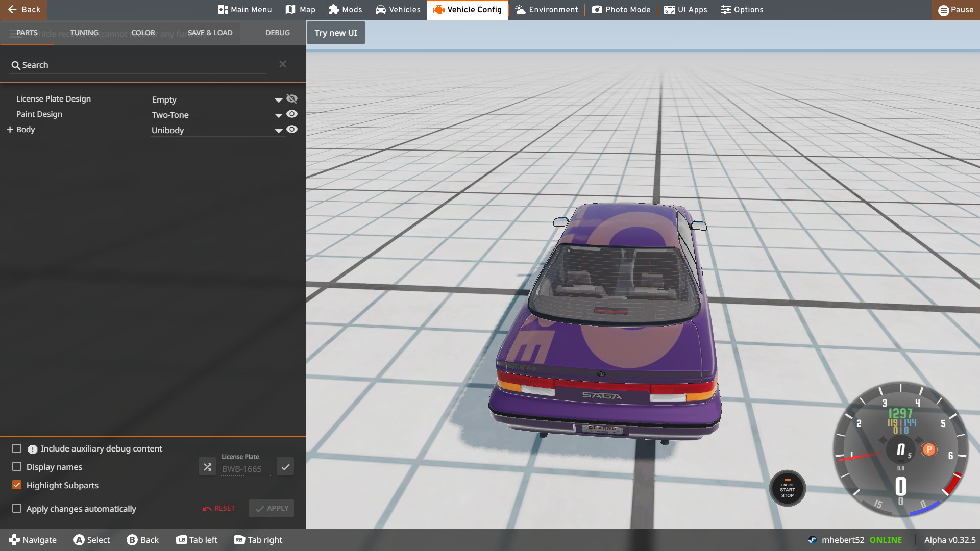The width and height of the screenshot is (980, 551).
Task: Click the Try new UI button
Action: pos(336,33)
